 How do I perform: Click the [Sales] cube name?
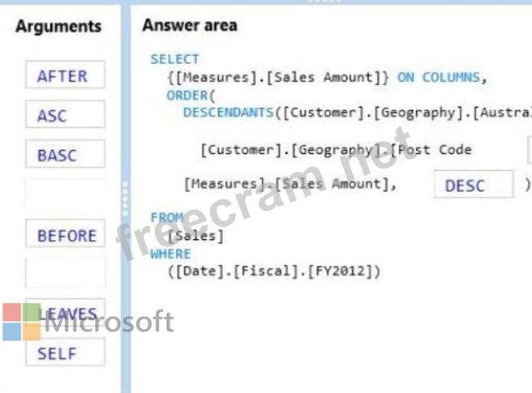tap(195, 236)
